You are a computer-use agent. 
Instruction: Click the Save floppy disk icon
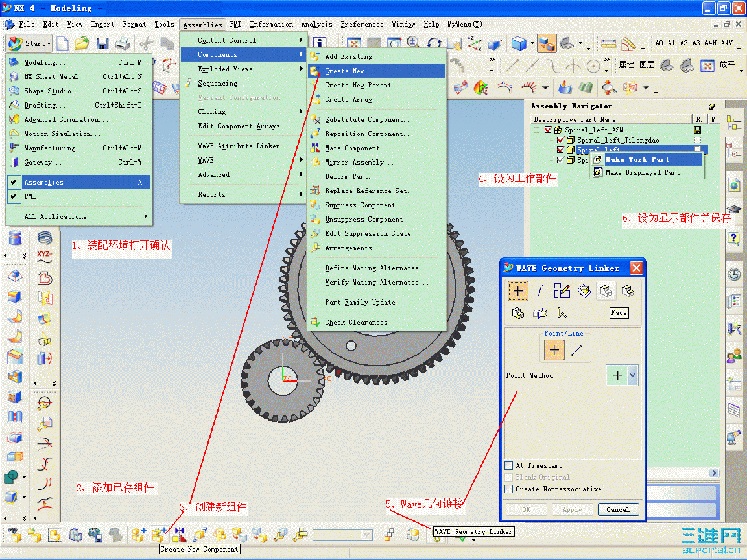102,43
